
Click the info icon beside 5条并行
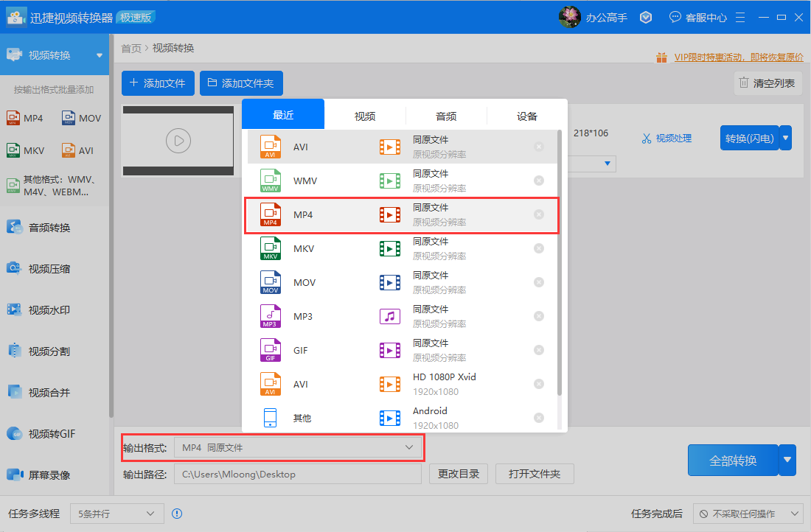(x=177, y=514)
